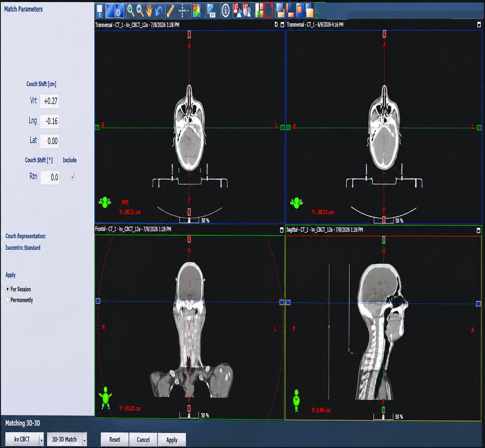Open the 3D-3D Match dropdown arrow
Image resolution: width=485 pixels, height=448 pixels.
(85, 440)
